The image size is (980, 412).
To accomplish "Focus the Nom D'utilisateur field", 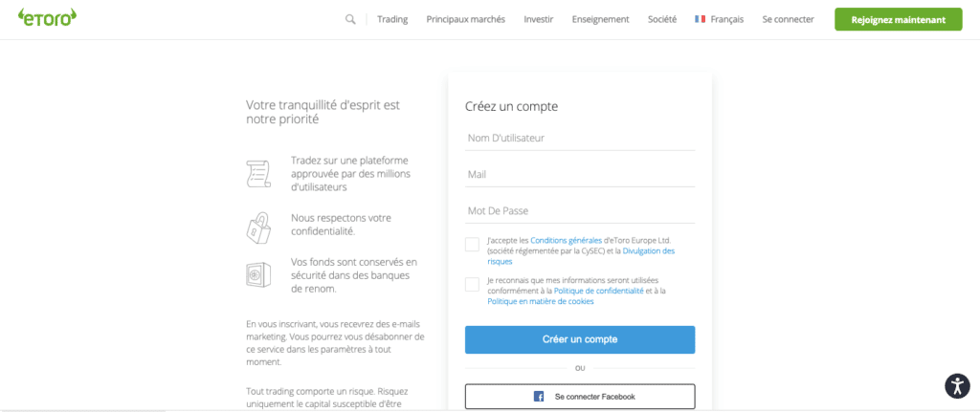I will [580, 138].
